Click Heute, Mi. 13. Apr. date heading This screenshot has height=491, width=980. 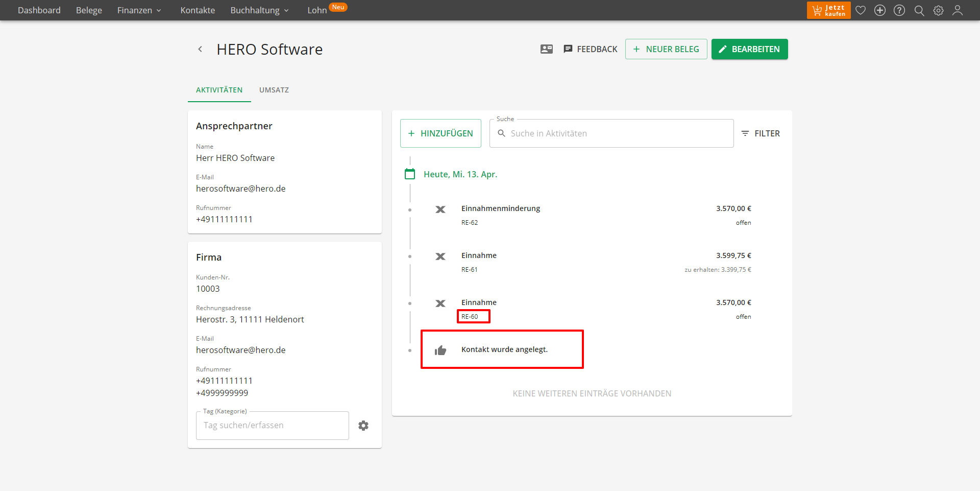(460, 174)
